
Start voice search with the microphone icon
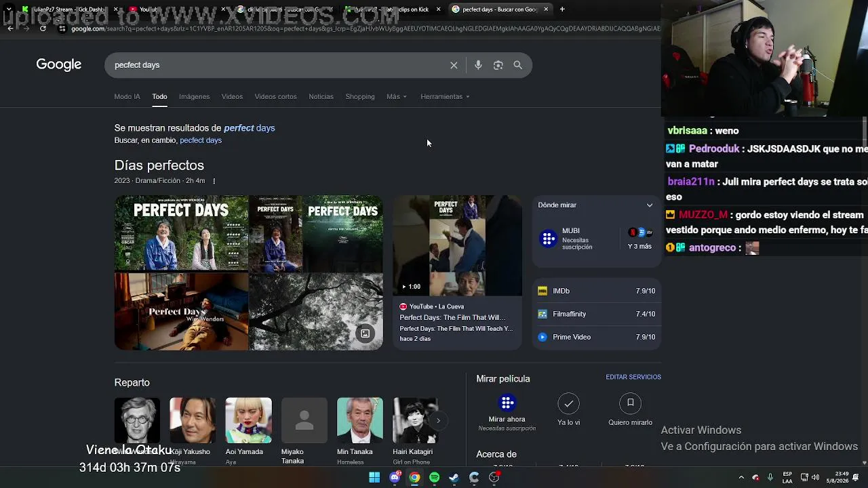[x=478, y=65]
